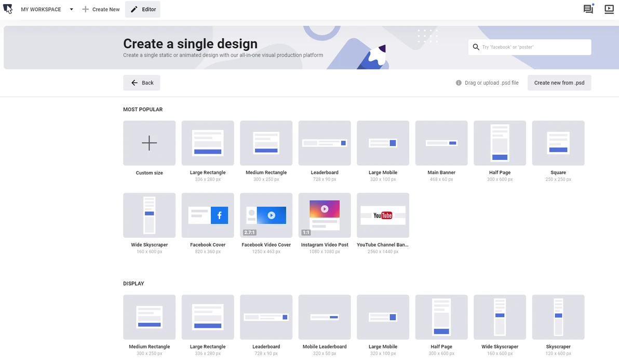Select Leaderboard 728 x 90 under Most Popular

point(325,143)
